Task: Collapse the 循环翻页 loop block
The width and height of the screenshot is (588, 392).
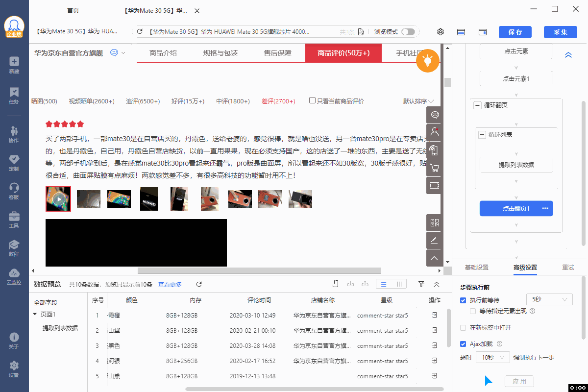Action: point(477,105)
